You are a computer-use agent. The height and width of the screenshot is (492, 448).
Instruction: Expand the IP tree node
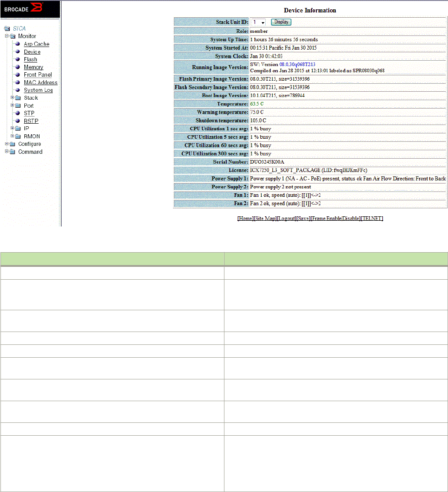(x=12, y=128)
